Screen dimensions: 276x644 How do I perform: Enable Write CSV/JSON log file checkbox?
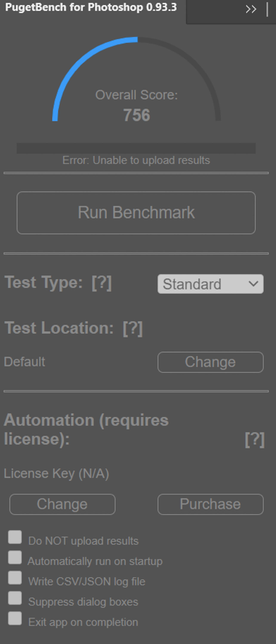pos(15,578)
